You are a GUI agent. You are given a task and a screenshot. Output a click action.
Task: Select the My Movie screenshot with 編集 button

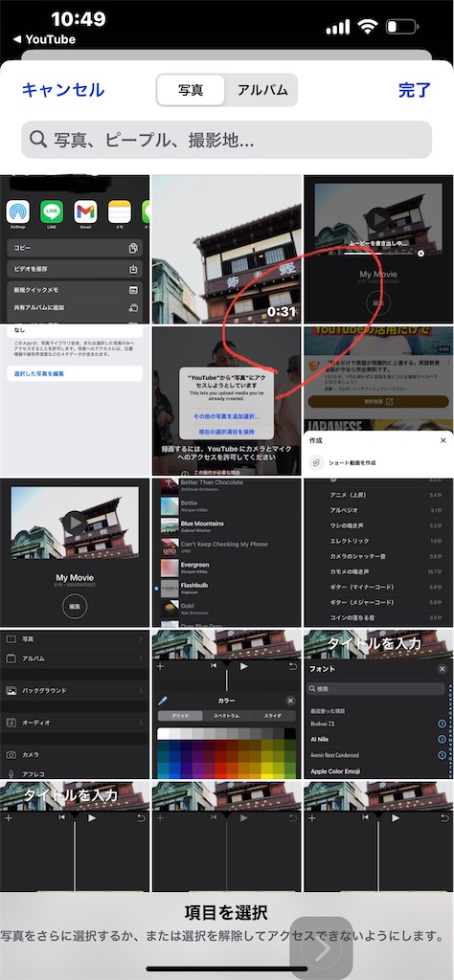[x=75, y=552]
